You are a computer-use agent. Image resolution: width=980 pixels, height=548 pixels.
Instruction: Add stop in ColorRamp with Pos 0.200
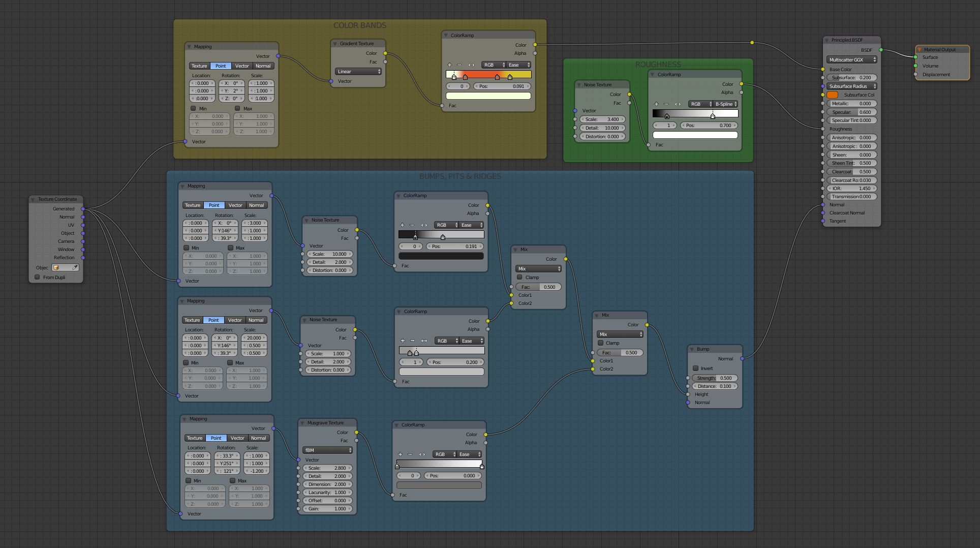(403, 341)
